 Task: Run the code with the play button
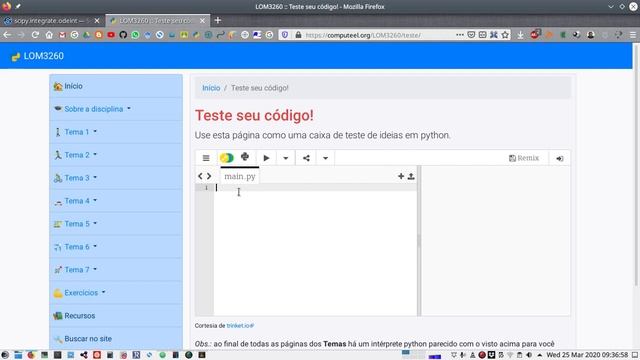pos(266,158)
